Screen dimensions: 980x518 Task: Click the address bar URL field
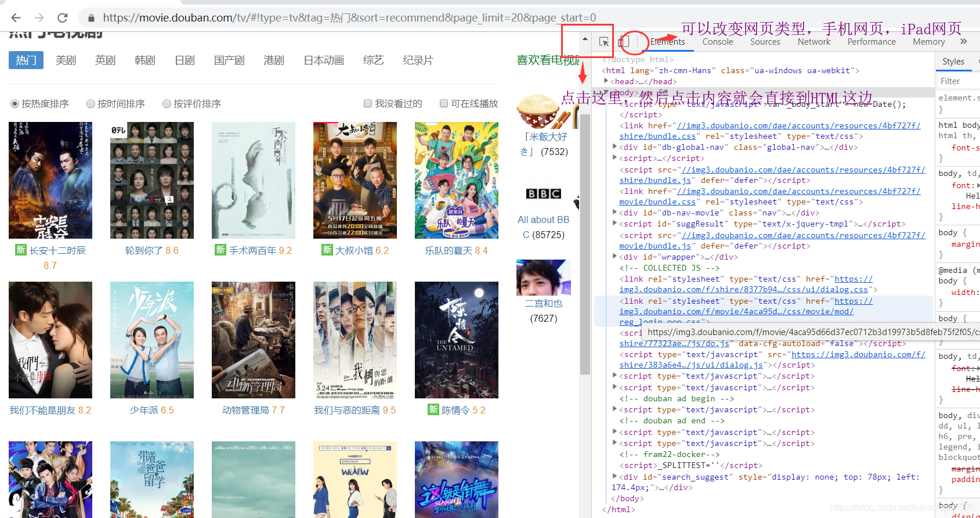pos(349,17)
